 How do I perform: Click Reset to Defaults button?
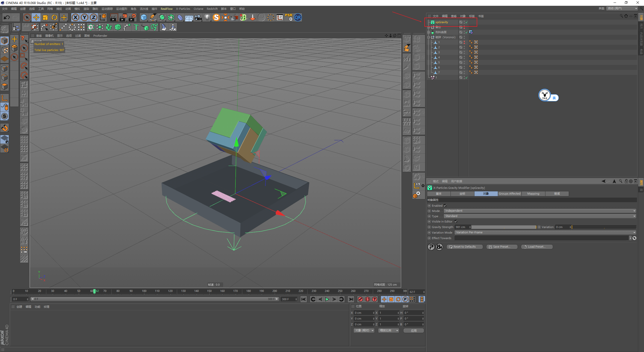(x=464, y=247)
